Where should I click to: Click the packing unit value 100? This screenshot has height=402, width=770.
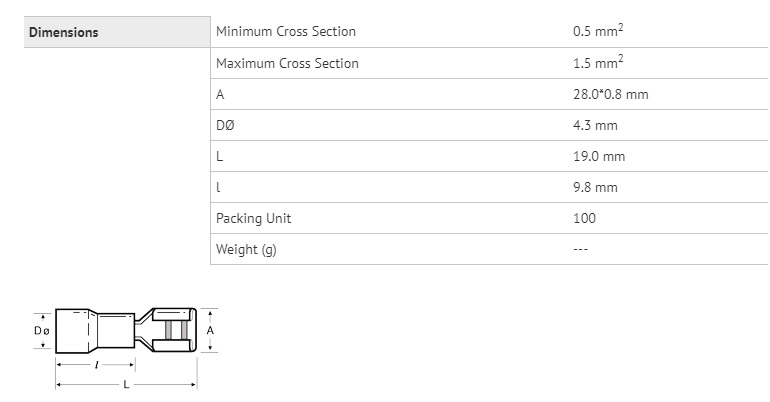click(x=584, y=218)
